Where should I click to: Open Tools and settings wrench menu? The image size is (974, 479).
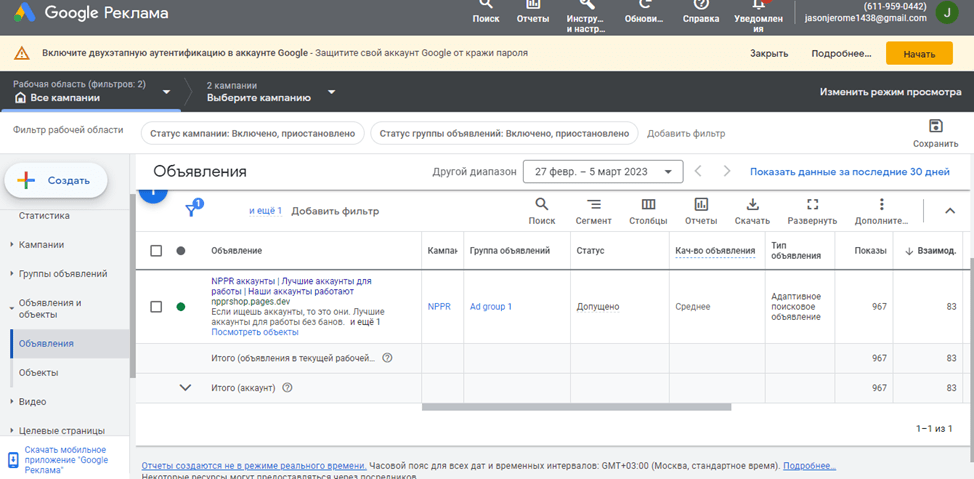(x=586, y=16)
